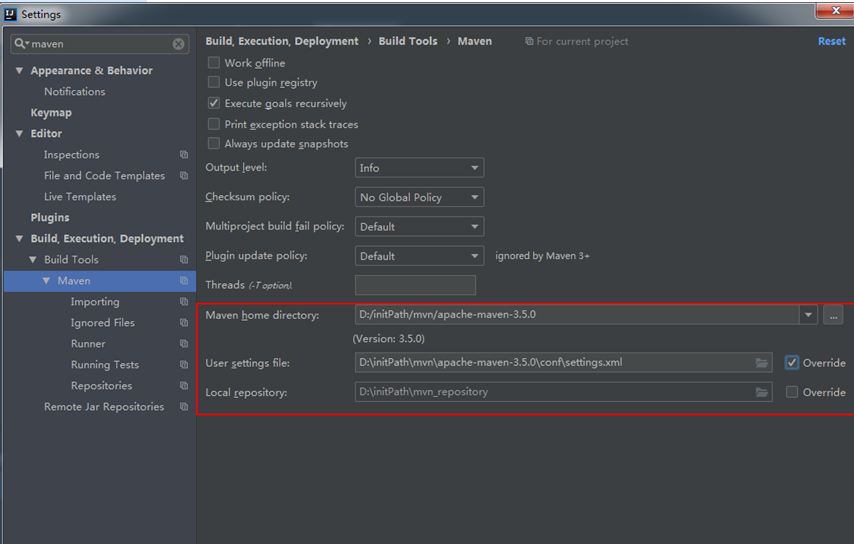Click the Maven home directory path field
Image resolution: width=854 pixels, height=544 pixels.
point(577,315)
